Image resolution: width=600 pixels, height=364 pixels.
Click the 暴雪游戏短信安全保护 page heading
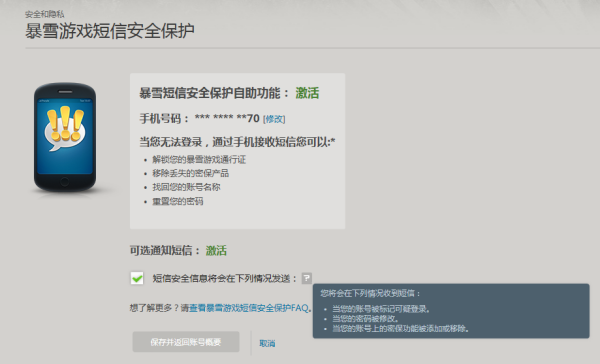(110, 31)
